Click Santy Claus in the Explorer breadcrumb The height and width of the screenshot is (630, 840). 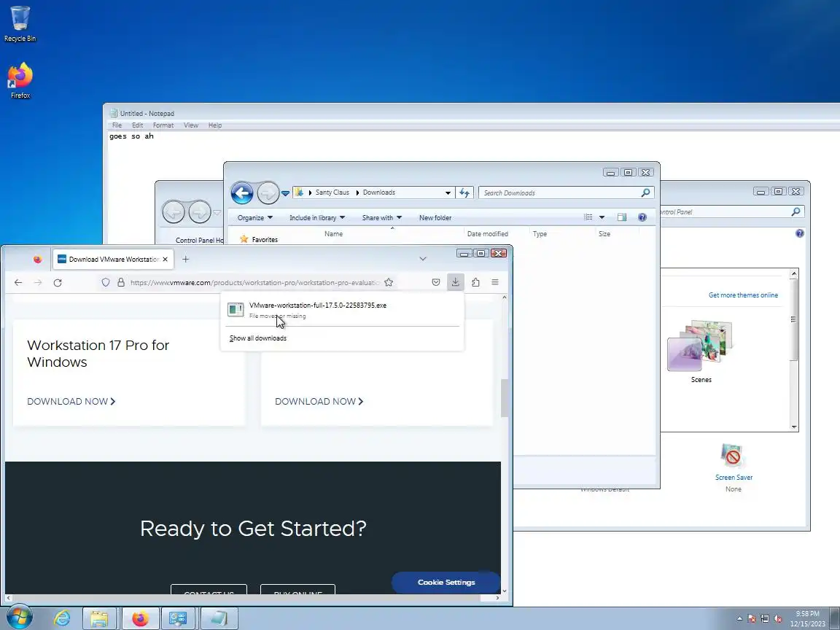332,192
